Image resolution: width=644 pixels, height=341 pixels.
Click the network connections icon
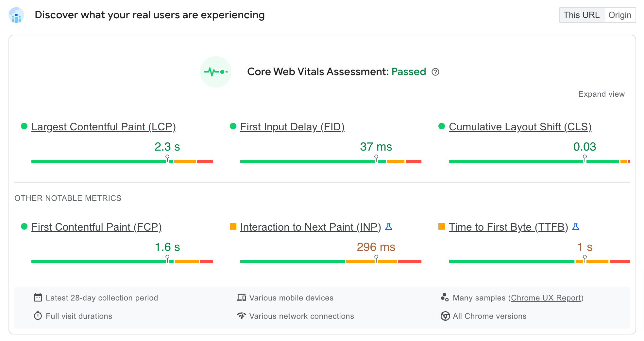click(x=241, y=316)
